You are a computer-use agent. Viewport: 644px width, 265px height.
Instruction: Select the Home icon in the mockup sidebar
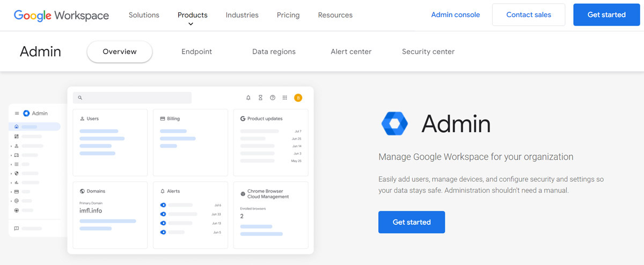tap(17, 127)
